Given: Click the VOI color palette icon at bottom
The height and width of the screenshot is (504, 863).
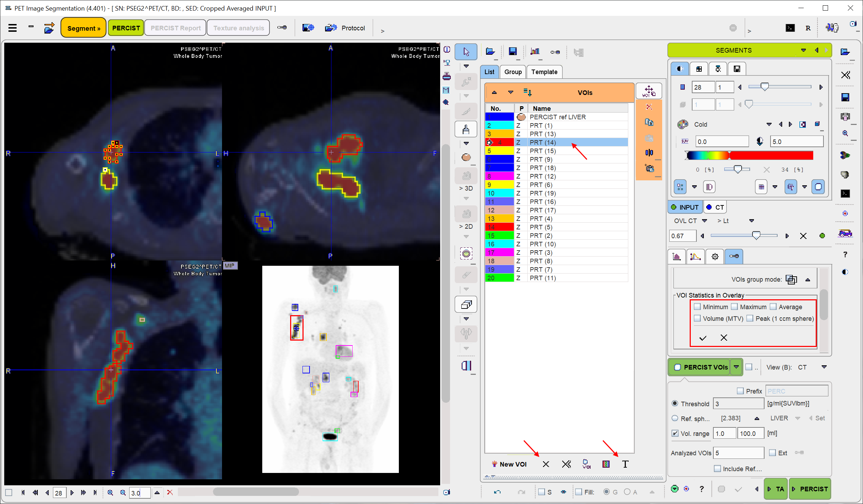Looking at the screenshot, I should click(606, 464).
